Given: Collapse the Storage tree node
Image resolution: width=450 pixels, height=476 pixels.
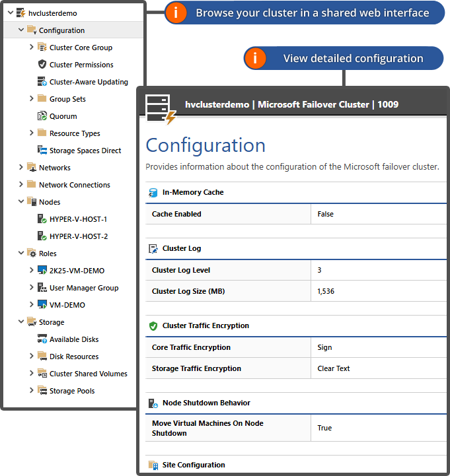Looking at the screenshot, I should 21,322.
